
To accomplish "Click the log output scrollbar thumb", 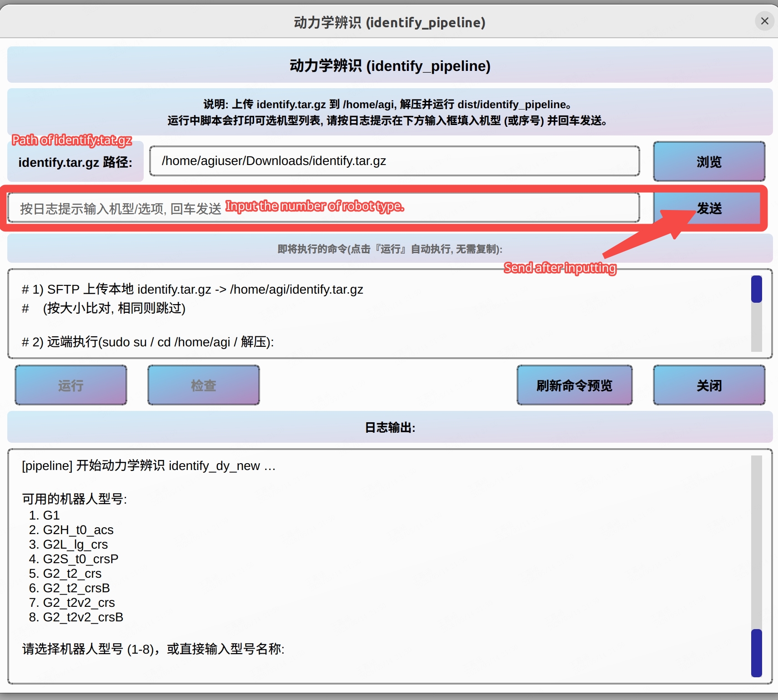I will click(x=756, y=653).
